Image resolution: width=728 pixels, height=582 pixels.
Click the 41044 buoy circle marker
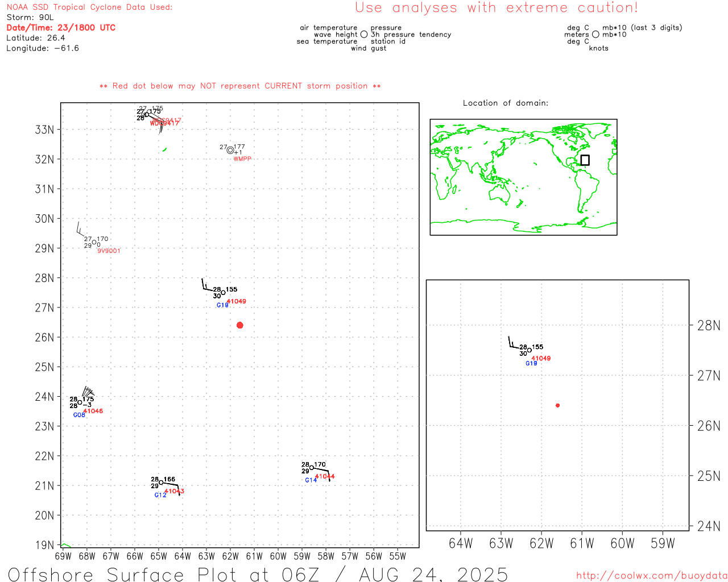pyautogui.click(x=312, y=468)
